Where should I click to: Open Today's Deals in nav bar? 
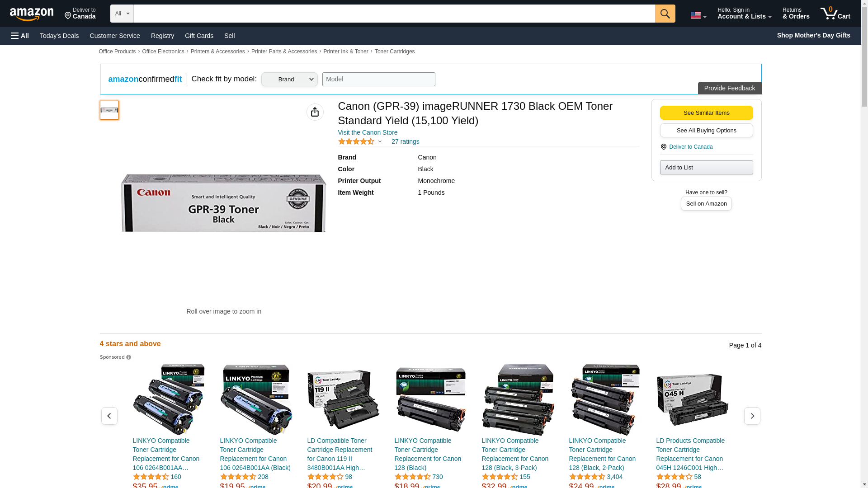pos(59,36)
